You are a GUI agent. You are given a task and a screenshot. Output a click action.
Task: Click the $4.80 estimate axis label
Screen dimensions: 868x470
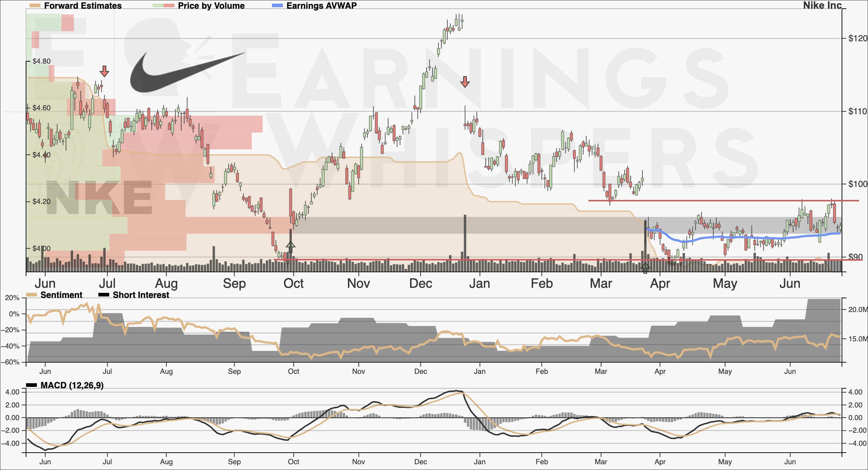tap(42, 61)
